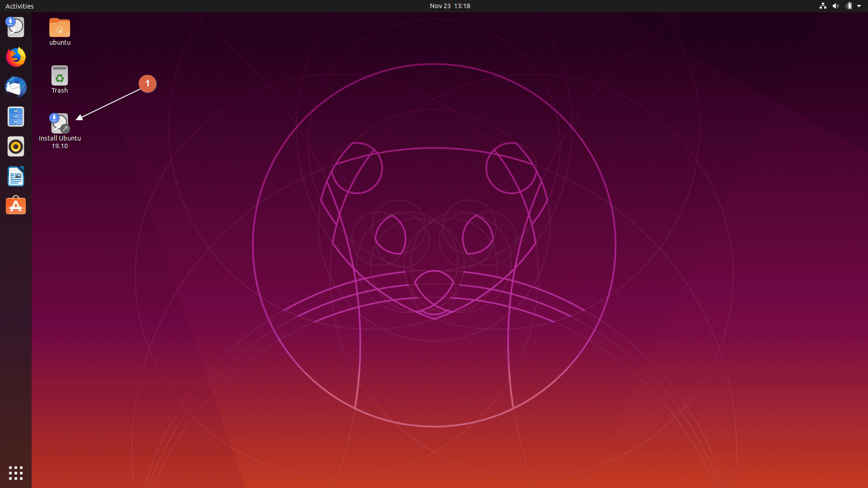
Task: Click the Install Ubuntu 19.10 label text
Action: [x=60, y=142]
